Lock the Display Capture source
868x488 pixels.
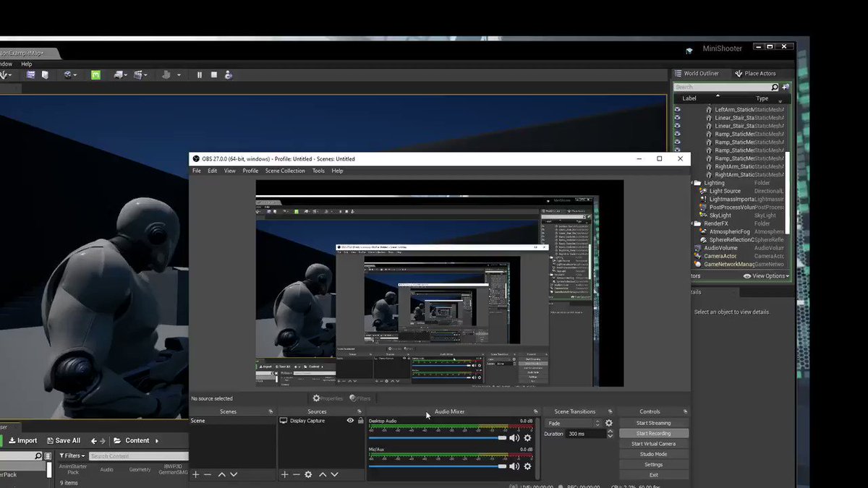(360, 420)
